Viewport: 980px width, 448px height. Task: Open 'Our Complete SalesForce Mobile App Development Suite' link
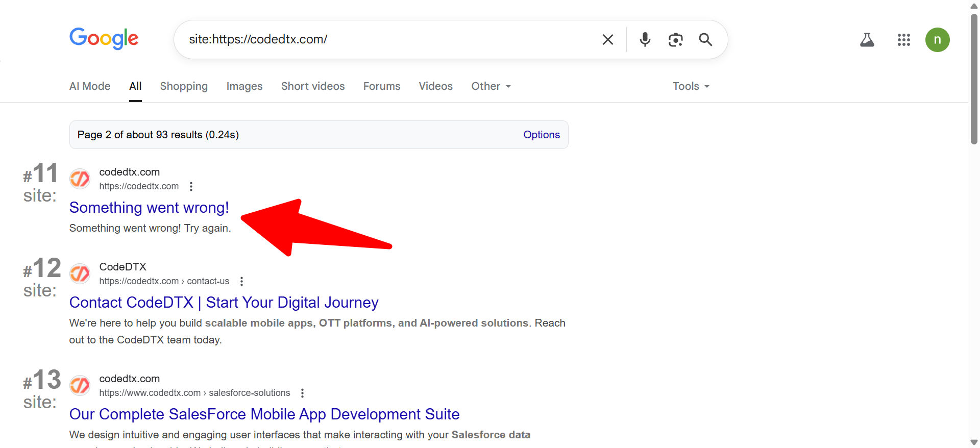coord(264,414)
